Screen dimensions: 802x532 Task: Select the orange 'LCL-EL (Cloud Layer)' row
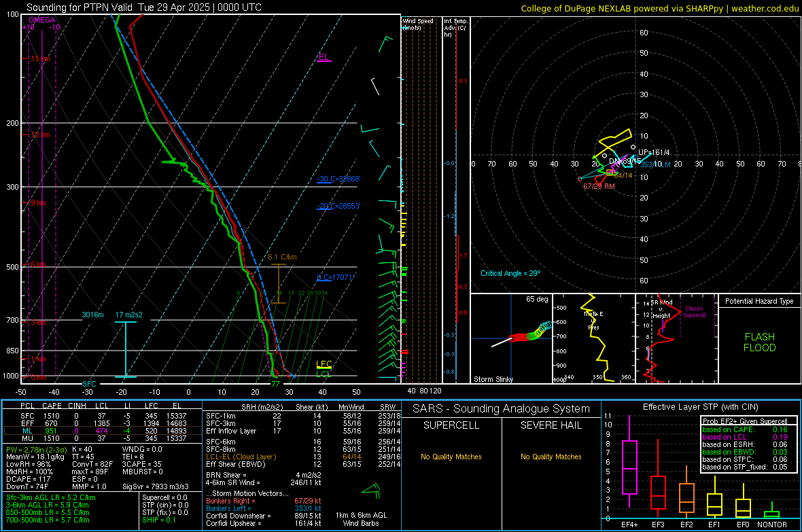[x=303, y=457]
